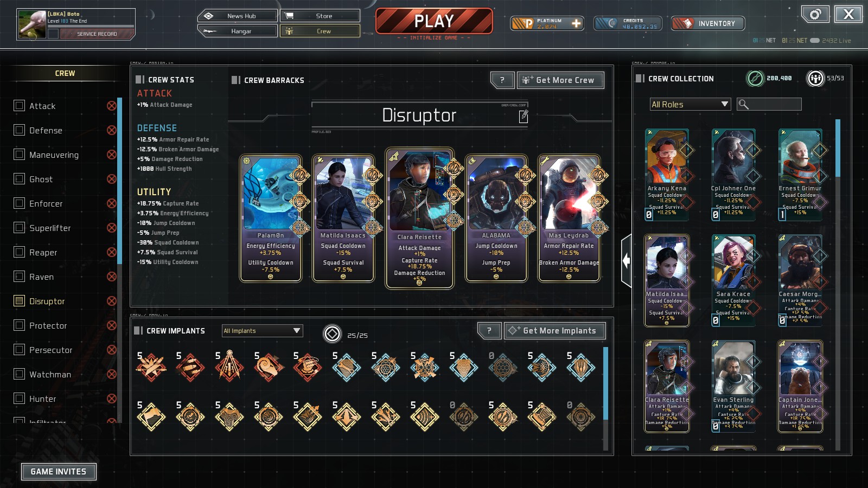The width and height of the screenshot is (868, 488).
Task: Click the search magnifier in Crew Collection
Action: click(x=744, y=104)
